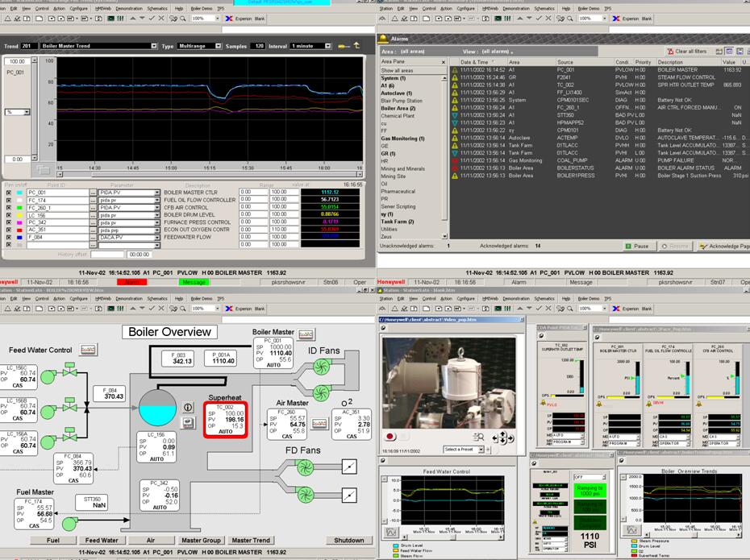
Task: Click the Experion logo in alarm window toolbar
Action: (616, 19)
